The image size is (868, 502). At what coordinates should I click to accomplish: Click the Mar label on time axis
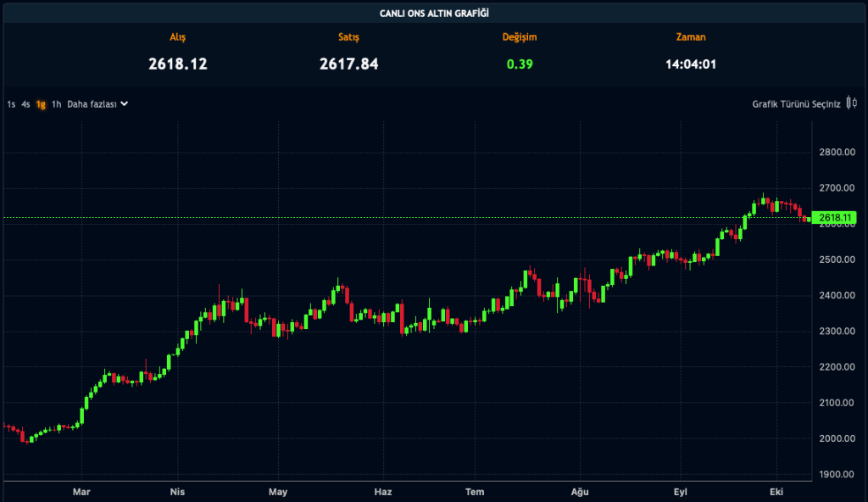tap(81, 492)
